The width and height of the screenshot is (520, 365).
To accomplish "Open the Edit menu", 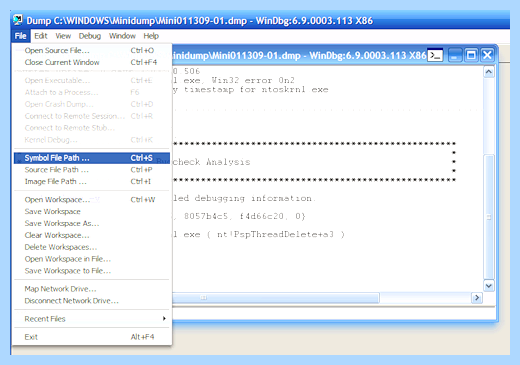I will point(41,36).
